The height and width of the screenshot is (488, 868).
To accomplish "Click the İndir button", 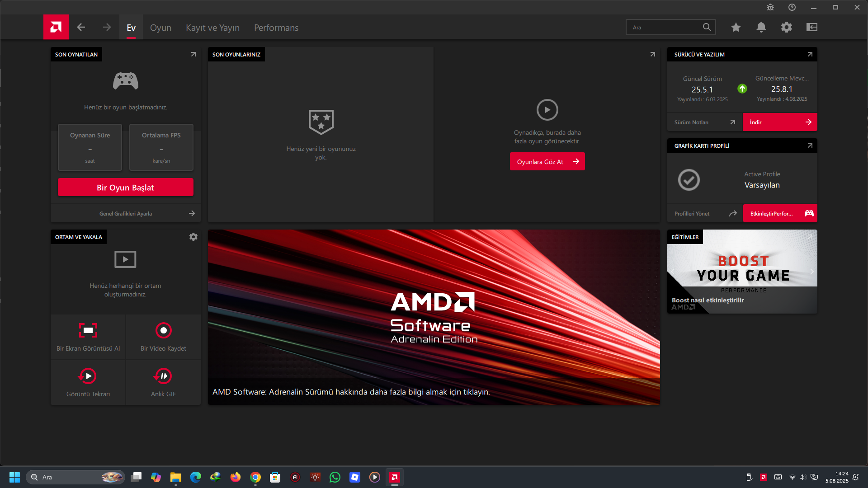I will (780, 122).
